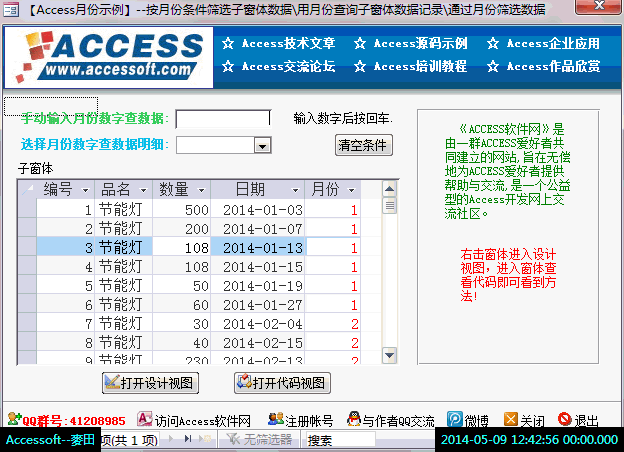Open Access企业应用 link
624x452 pixels.
click(x=553, y=43)
